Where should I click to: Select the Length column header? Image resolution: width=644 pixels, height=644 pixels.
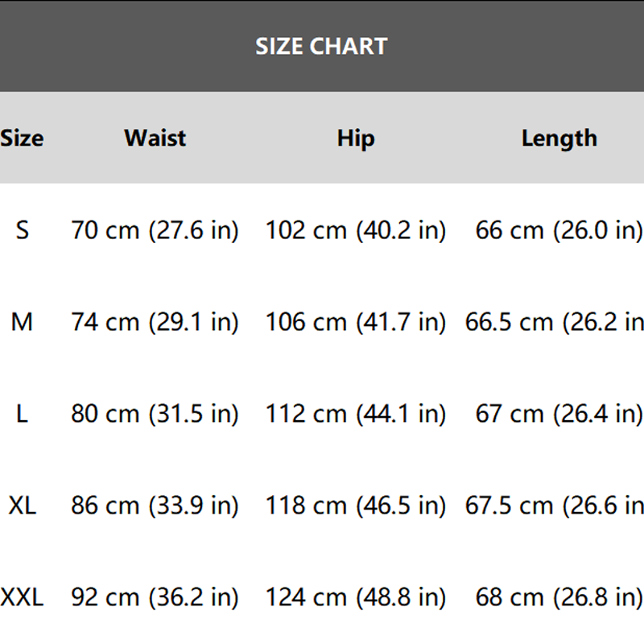pyautogui.click(x=559, y=138)
